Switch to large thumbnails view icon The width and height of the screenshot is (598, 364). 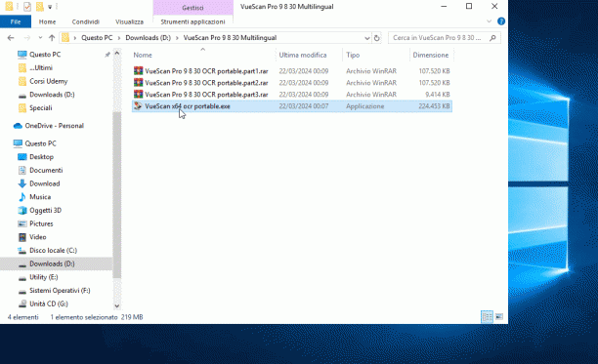point(499,316)
